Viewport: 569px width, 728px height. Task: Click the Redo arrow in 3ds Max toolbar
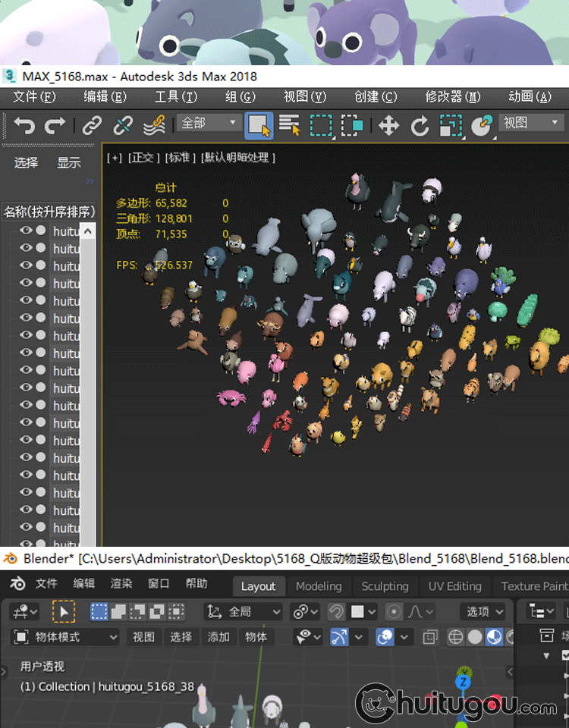click(55, 125)
